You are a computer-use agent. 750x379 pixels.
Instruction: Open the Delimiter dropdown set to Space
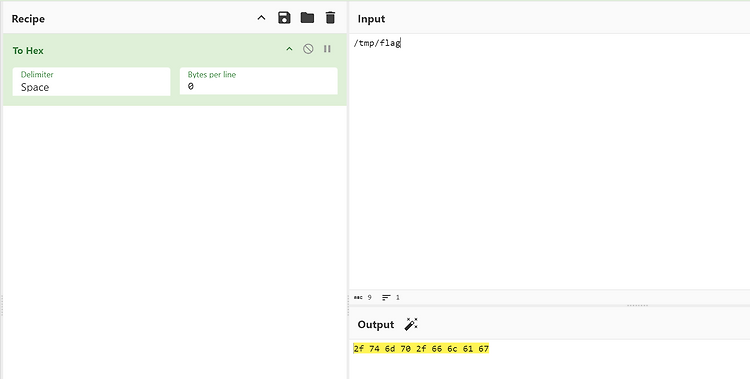[91, 81]
